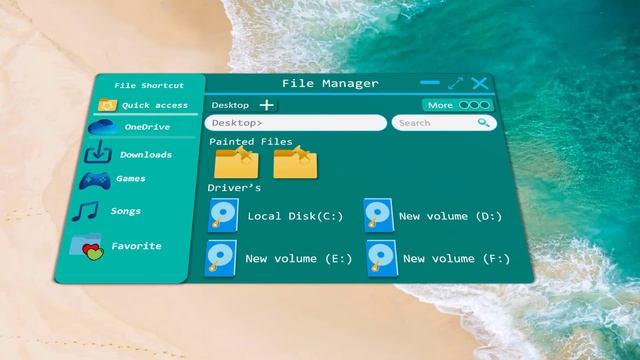Select Quick access label in sidebar

click(x=155, y=105)
